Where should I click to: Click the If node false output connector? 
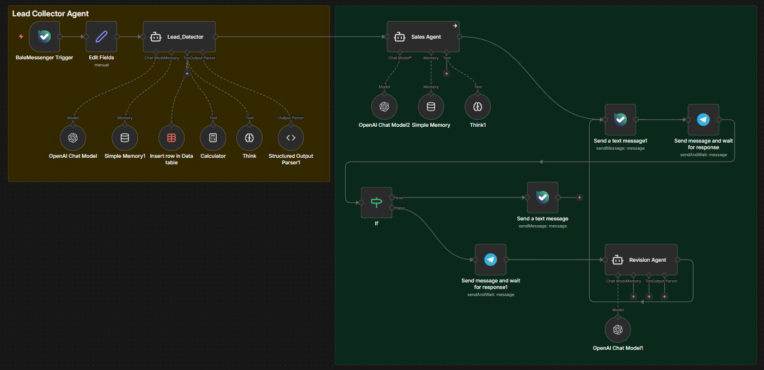click(x=392, y=208)
